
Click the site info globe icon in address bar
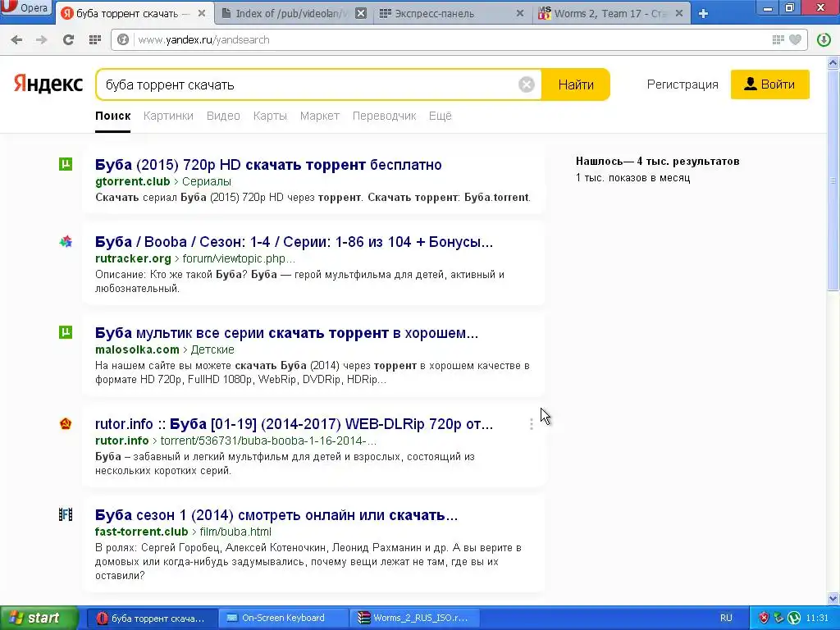coord(123,39)
